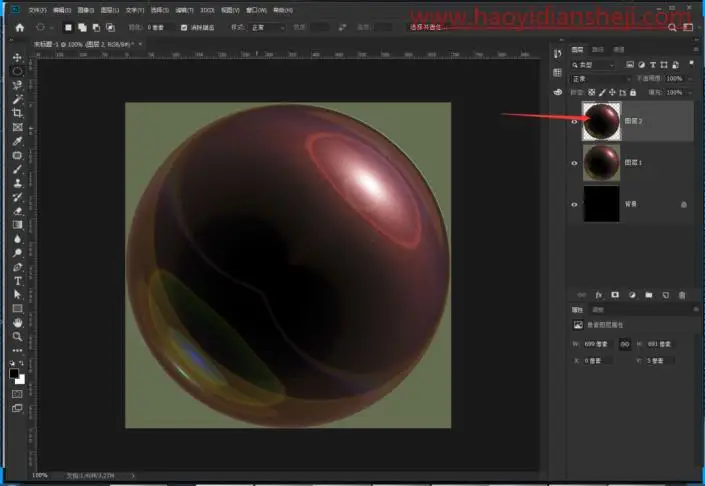Open the 文件(F) menu

[36, 10]
